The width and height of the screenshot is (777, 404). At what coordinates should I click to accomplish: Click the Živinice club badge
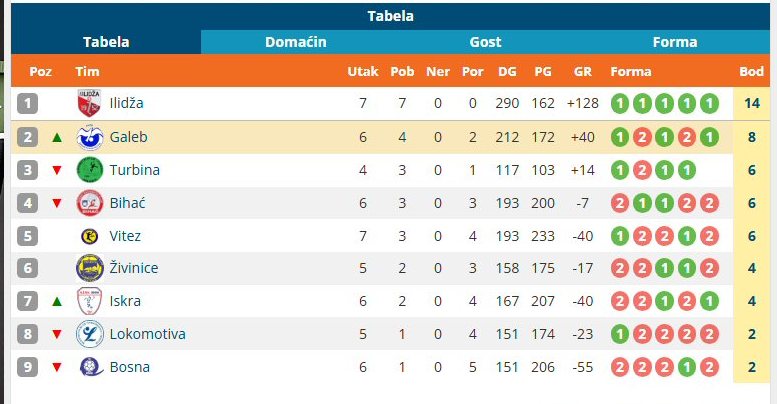point(90,268)
